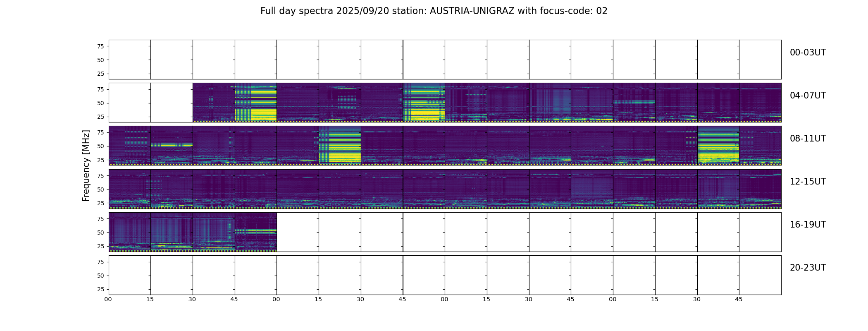Click the first spectrum panel of the 12-15UT row
This screenshot has height=331, width=868.
(x=130, y=189)
